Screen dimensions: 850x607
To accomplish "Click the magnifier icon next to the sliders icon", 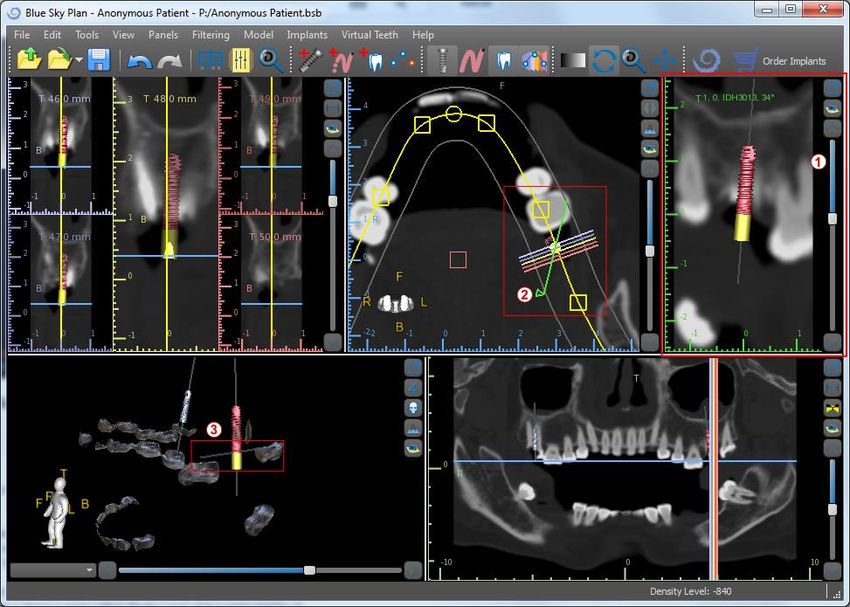I will 271,60.
